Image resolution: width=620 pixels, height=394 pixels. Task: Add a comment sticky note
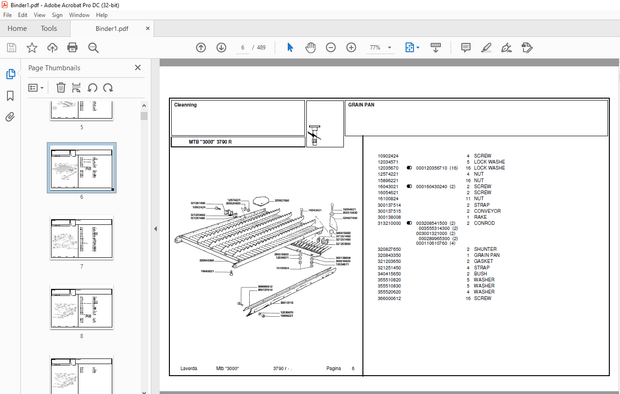coord(466,47)
